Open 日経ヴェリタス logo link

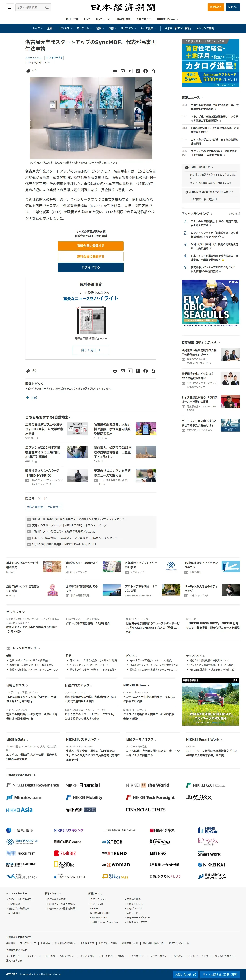pos(198,797)
